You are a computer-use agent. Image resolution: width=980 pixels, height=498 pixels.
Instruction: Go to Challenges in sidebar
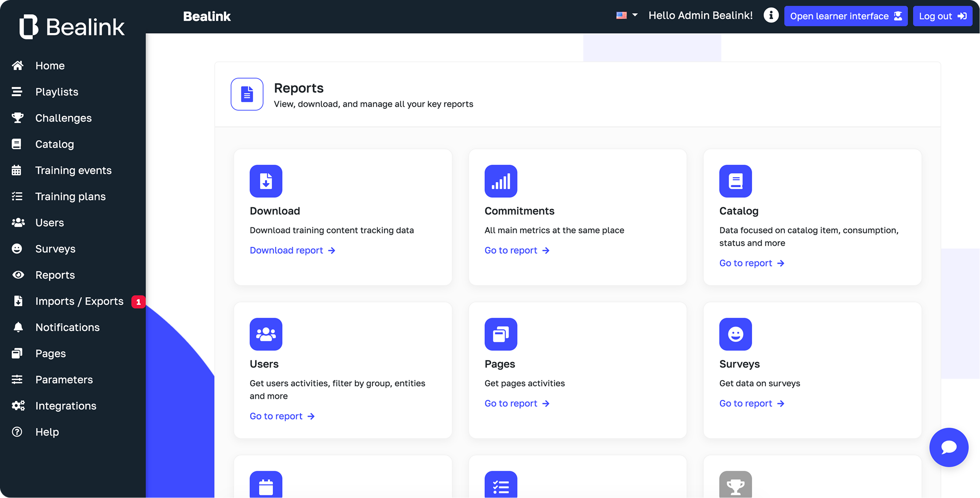[x=63, y=118]
